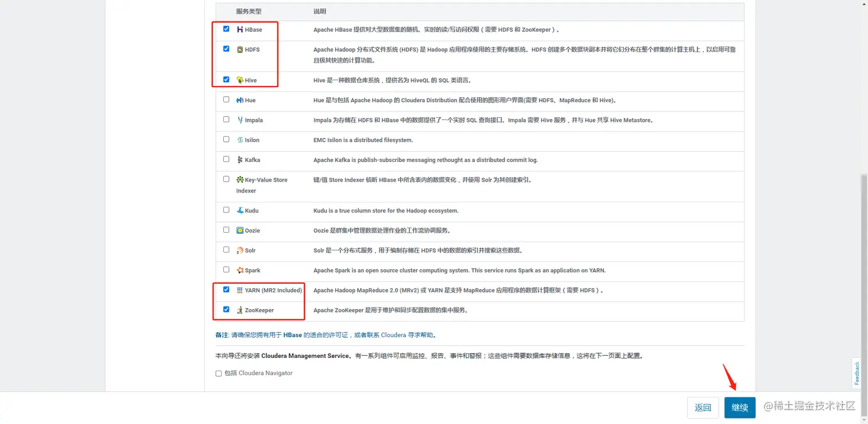Image resolution: width=868 pixels, height=424 pixels.
Task: Uncheck the HDFS checkbox
Action: pos(226,49)
